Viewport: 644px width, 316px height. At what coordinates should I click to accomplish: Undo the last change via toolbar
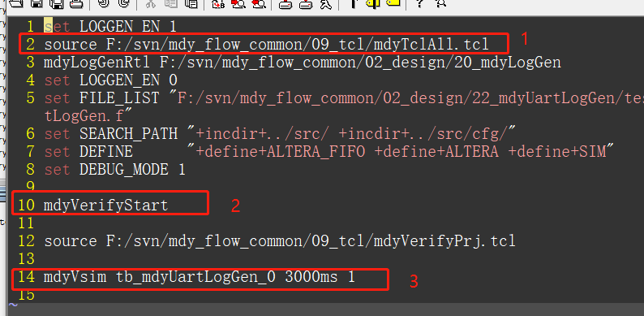coord(105,3)
